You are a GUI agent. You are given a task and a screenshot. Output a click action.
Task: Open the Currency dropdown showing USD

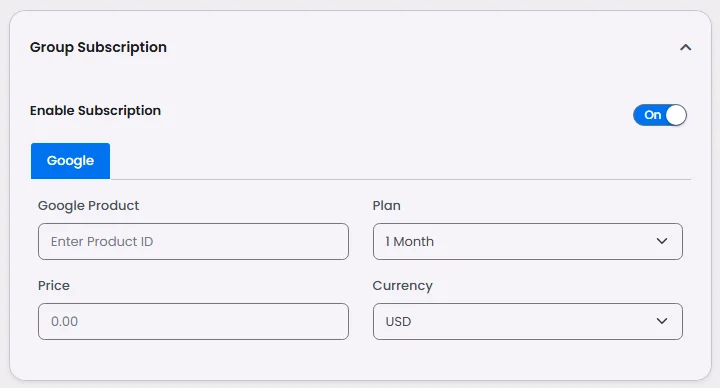pos(528,321)
